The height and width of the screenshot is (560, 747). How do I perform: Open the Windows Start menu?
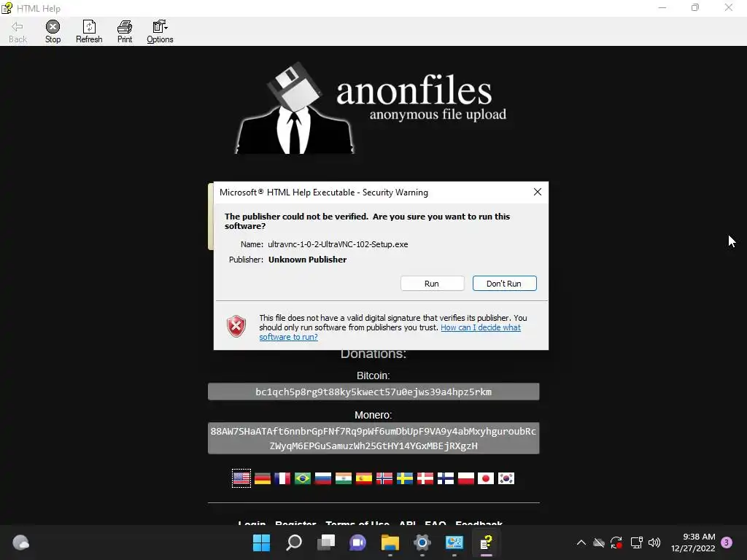pyautogui.click(x=261, y=542)
